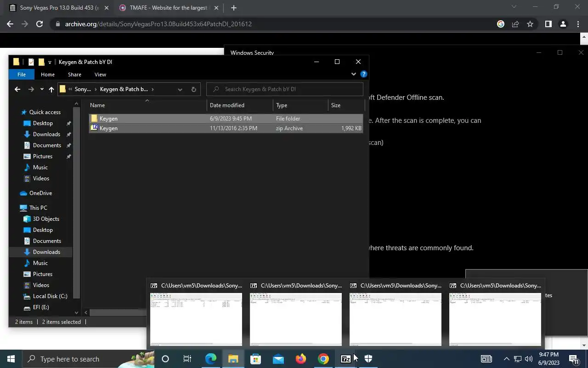Open the Home ribbon tab

click(48, 74)
